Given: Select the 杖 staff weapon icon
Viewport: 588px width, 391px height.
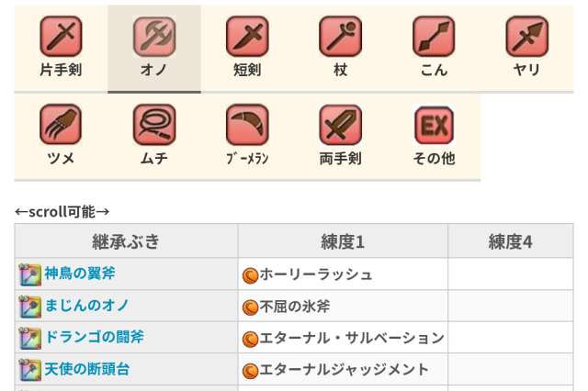Looking at the screenshot, I should (x=340, y=36).
